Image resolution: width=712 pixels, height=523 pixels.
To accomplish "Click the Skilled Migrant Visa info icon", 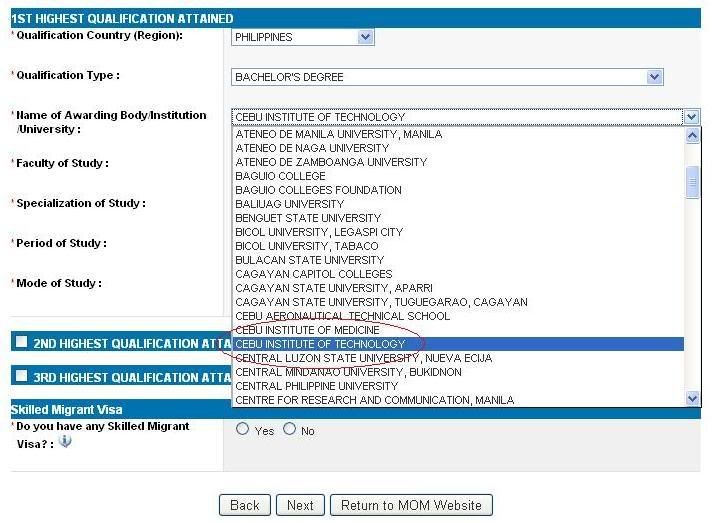I will point(65,441).
